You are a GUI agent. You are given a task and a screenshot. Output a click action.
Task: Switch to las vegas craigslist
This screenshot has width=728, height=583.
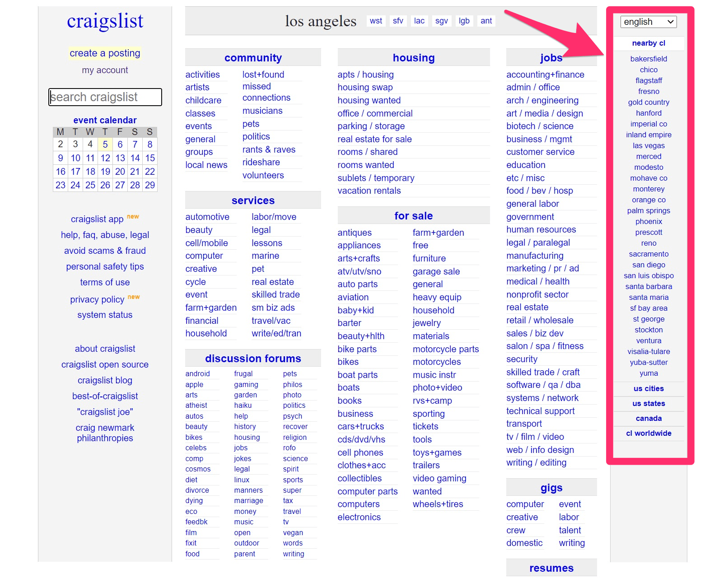[x=649, y=145]
